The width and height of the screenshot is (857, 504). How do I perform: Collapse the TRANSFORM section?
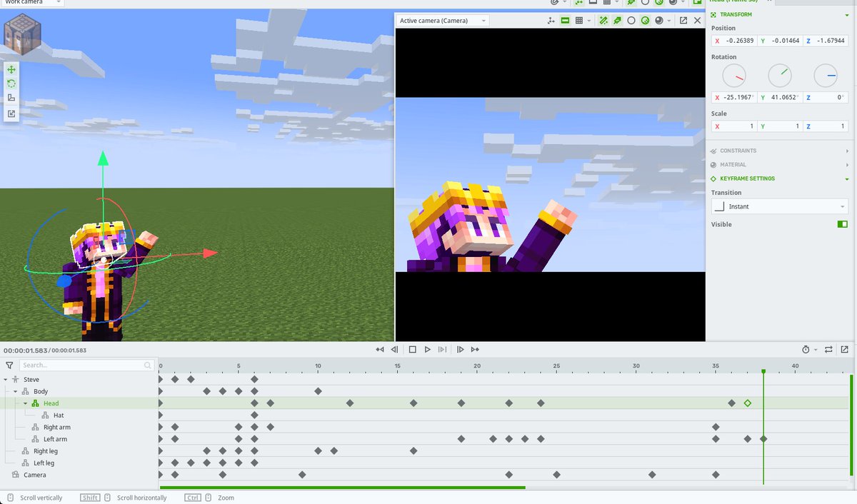tap(846, 14)
